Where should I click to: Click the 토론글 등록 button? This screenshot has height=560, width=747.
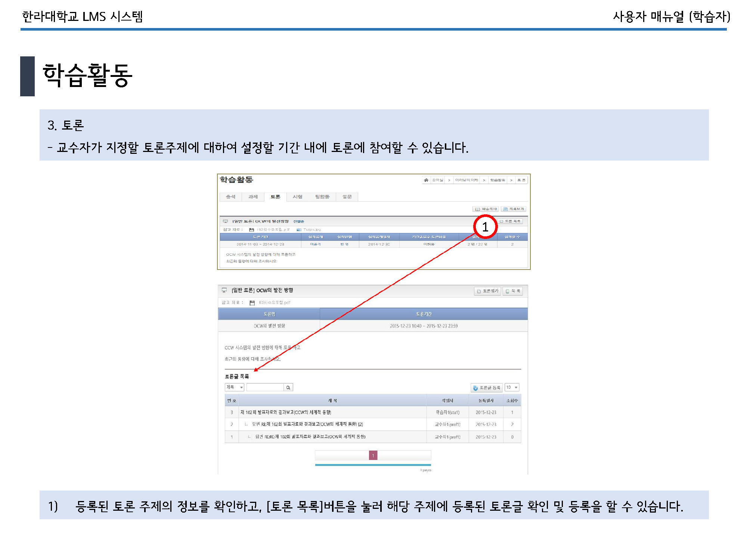tap(486, 388)
